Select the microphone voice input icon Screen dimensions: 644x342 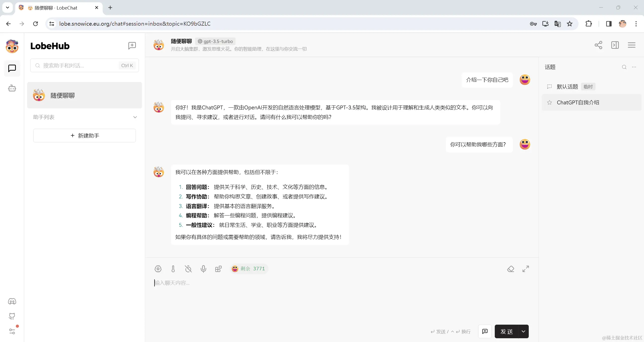(203, 269)
